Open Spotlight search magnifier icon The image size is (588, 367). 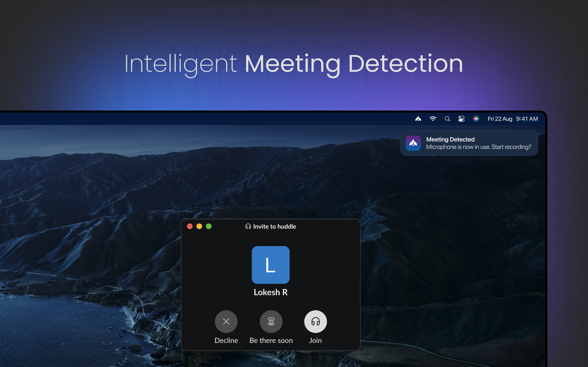(x=447, y=119)
